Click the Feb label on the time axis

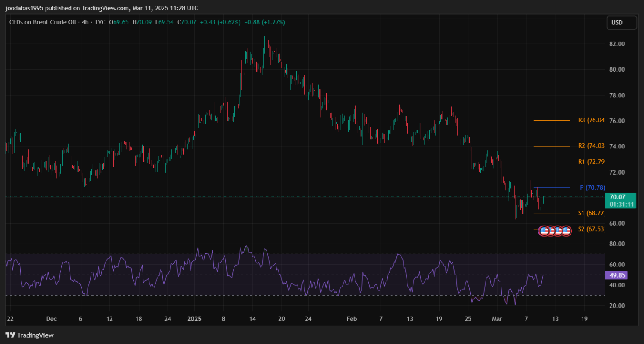tap(352, 319)
